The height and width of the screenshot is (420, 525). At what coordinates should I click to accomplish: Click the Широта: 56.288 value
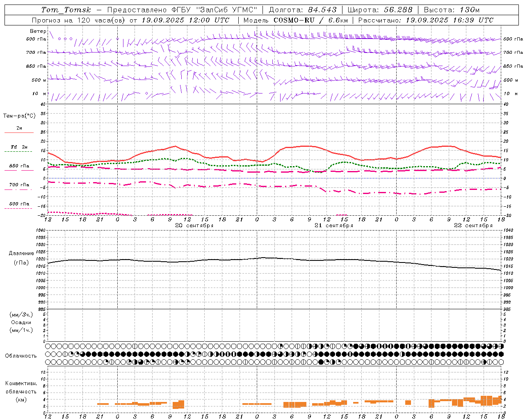click(380, 10)
